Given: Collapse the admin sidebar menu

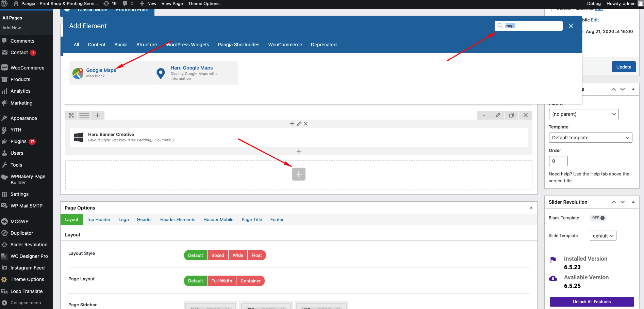Looking at the screenshot, I should 26,303.
